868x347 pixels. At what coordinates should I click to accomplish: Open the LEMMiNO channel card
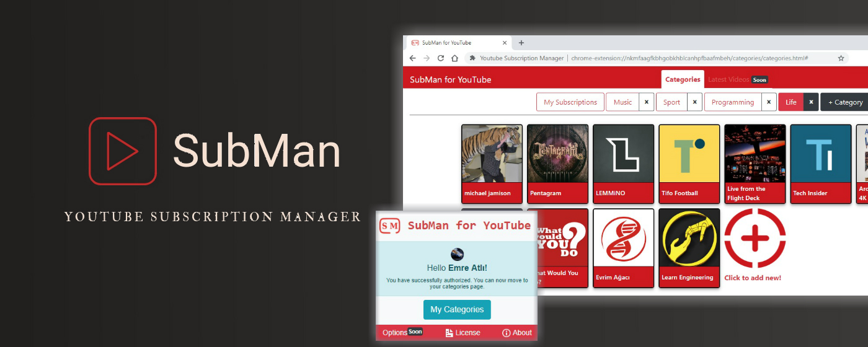pos(624,164)
